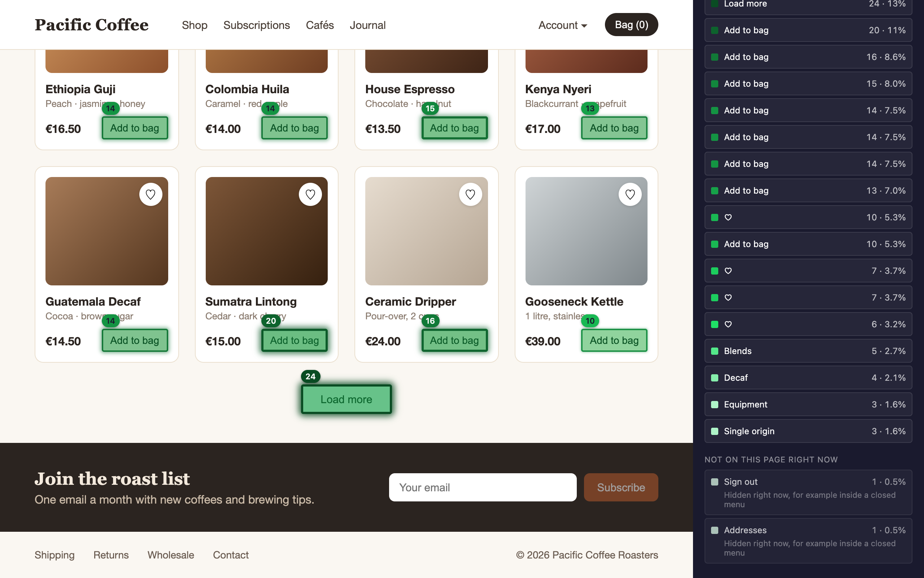The width and height of the screenshot is (924, 578).
Task: Open the Shipping footer link
Action: click(55, 555)
